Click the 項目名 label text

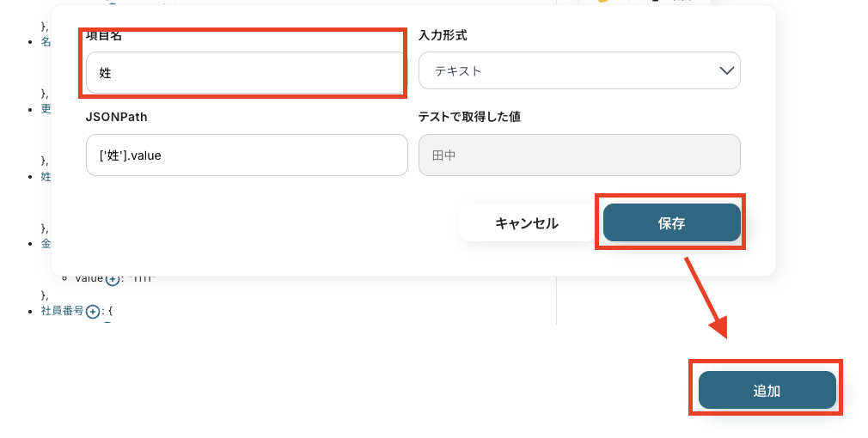(103, 36)
